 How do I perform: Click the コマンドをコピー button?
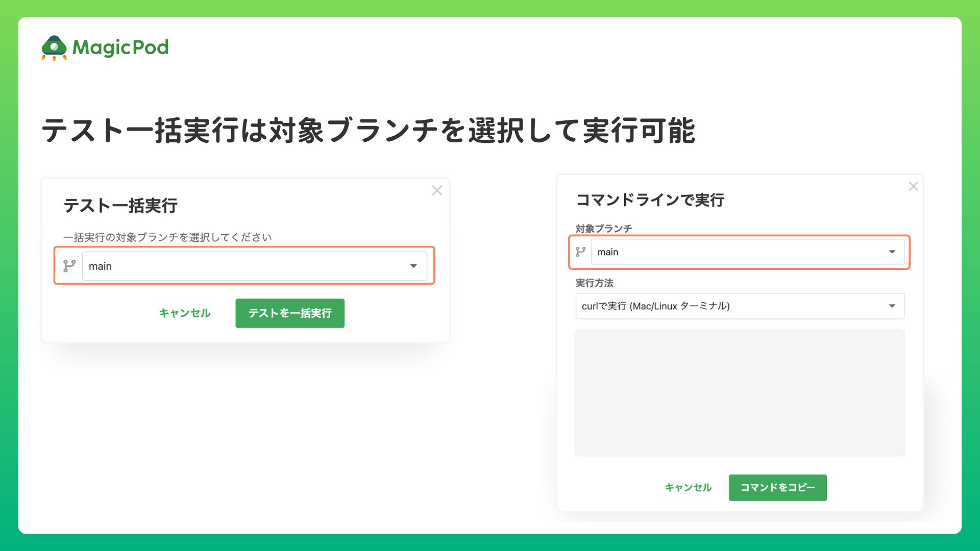point(777,488)
